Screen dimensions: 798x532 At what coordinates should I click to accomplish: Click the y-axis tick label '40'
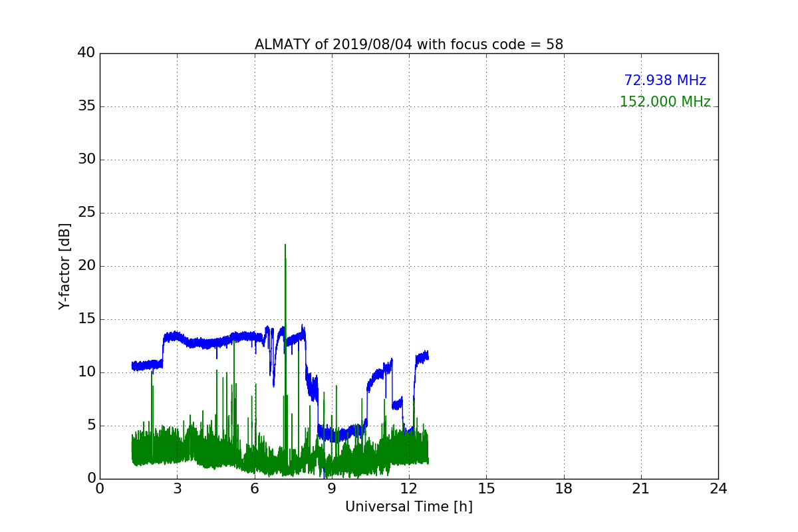click(x=87, y=53)
